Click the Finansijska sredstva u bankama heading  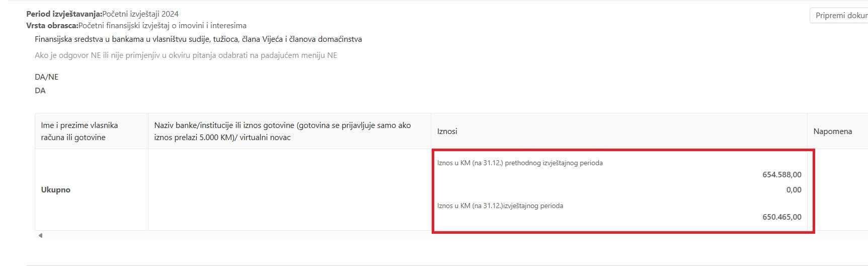(x=198, y=39)
